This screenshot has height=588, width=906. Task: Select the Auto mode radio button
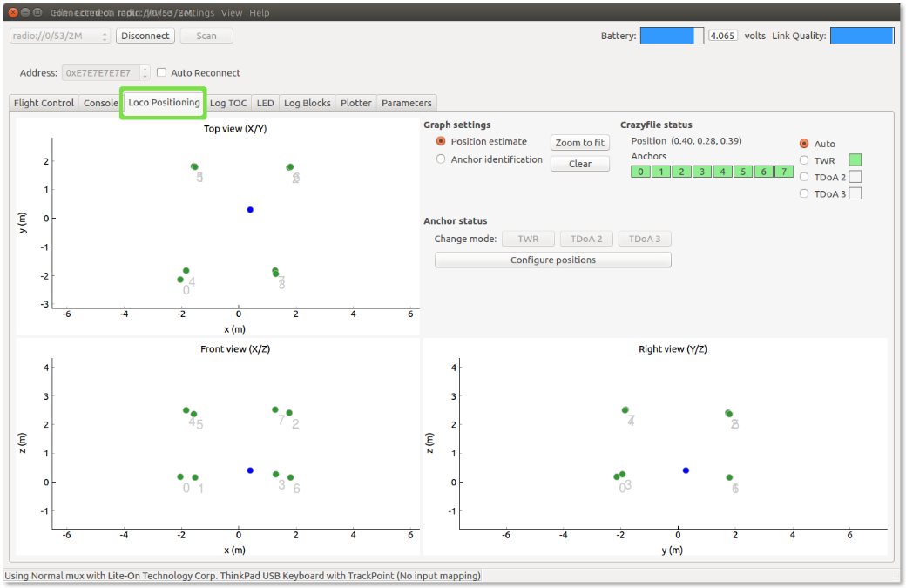pyautogui.click(x=804, y=144)
